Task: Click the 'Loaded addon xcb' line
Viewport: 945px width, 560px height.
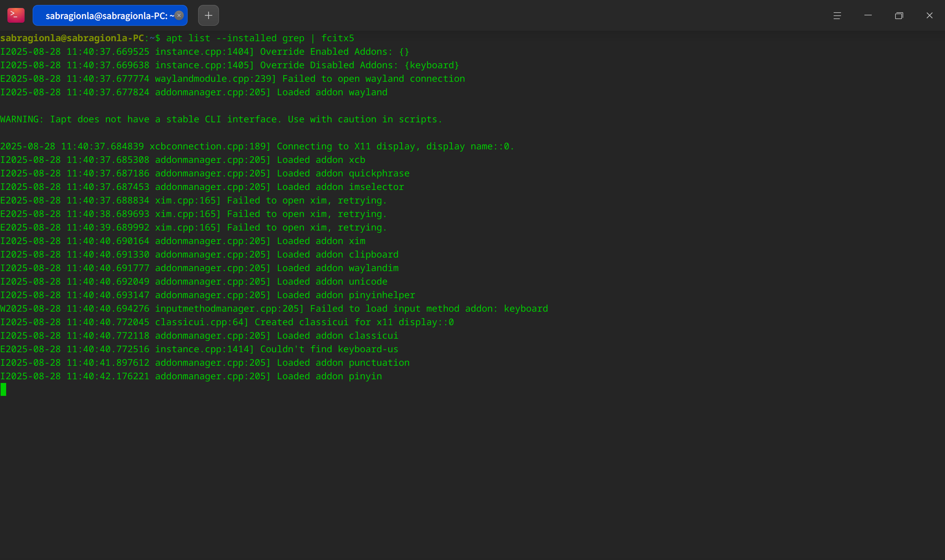Action: [x=183, y=160]
